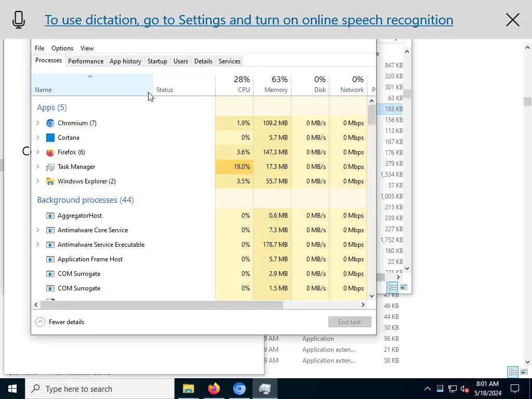Open the View menu
Image resolution: width=532 pixels, height=399 pixels.
[87, 48]
